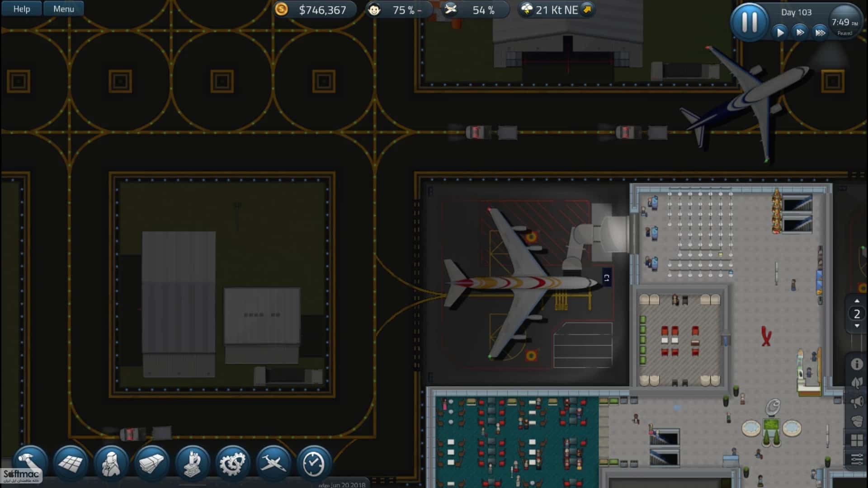The height and width of the screenshot is (488, 868).
Task: Select the fastest forward speed button
Action: point(819,32)
